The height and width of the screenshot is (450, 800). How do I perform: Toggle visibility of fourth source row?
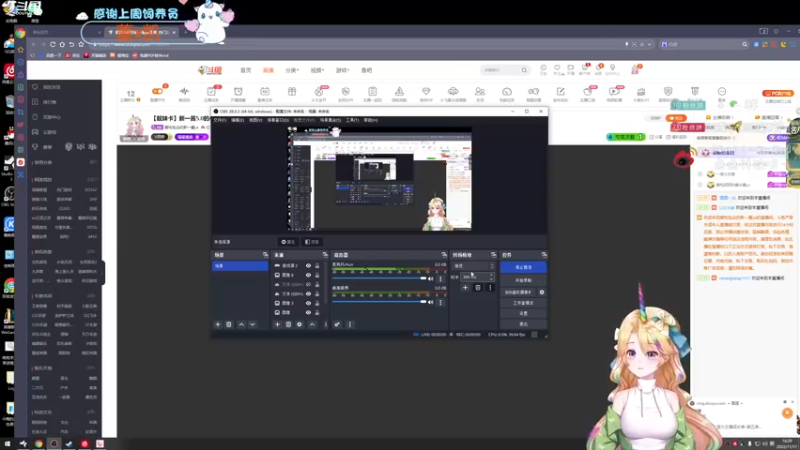coord(308,294)
